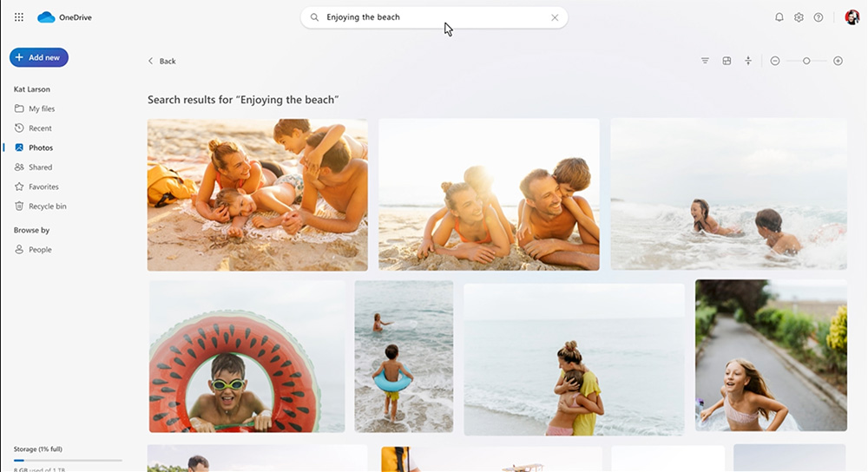Open the app launcher grid icon
This screenshot has height=472, width=868.
(19, 17)
